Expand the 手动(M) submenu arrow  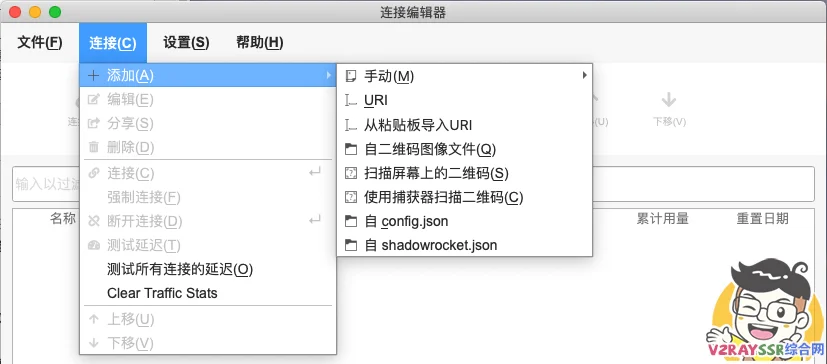[584, 75]
